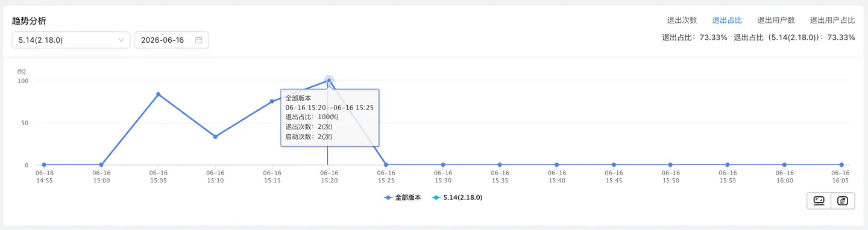Click the axis label 06-16 15:35
Screen dimensions: 868x230
pos(500,176)
